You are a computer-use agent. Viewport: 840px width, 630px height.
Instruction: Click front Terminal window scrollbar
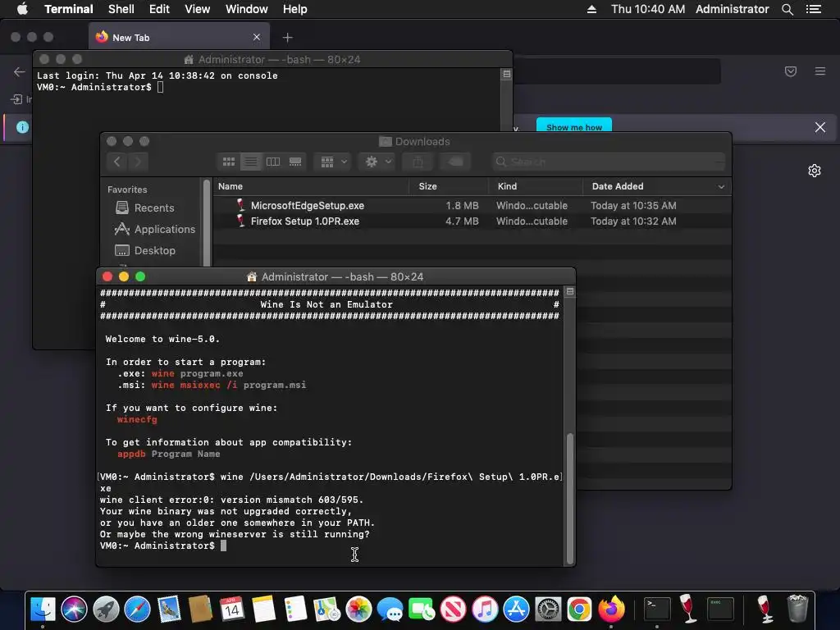click(x=570, y=498)
